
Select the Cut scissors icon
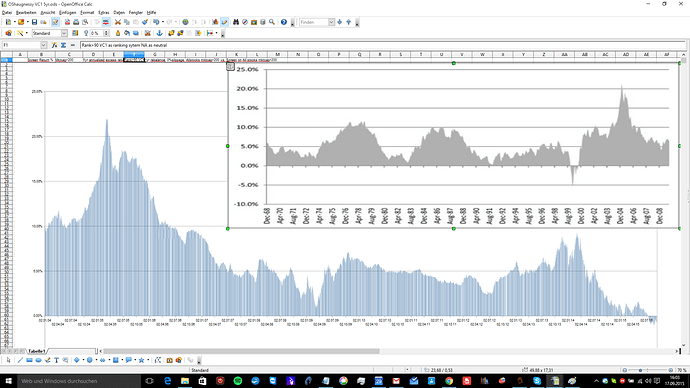tap(117, 22)
